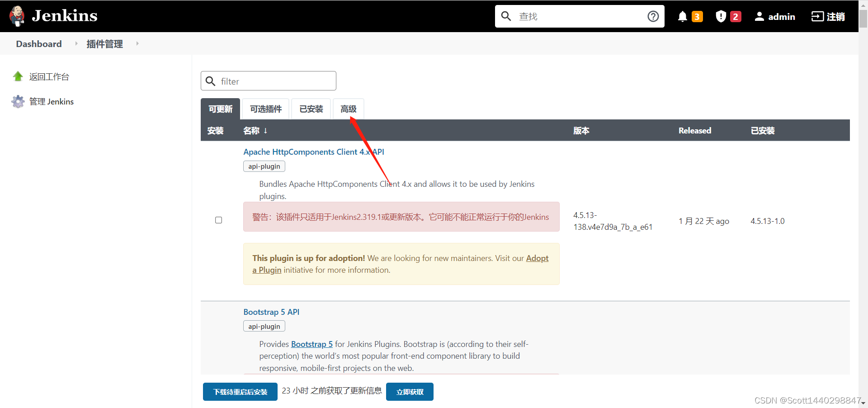Click the Jenkins title text in header

(65, 16)
